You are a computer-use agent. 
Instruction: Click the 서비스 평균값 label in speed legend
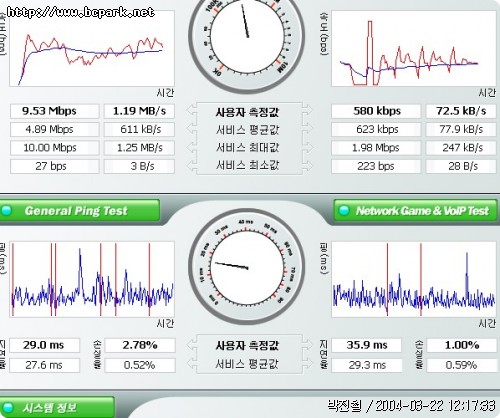247,130
